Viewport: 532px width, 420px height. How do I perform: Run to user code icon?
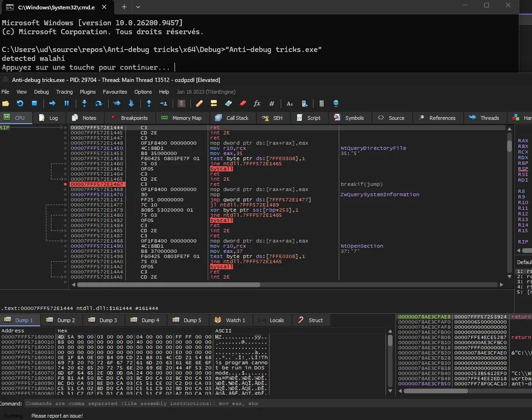pos(164,103)
